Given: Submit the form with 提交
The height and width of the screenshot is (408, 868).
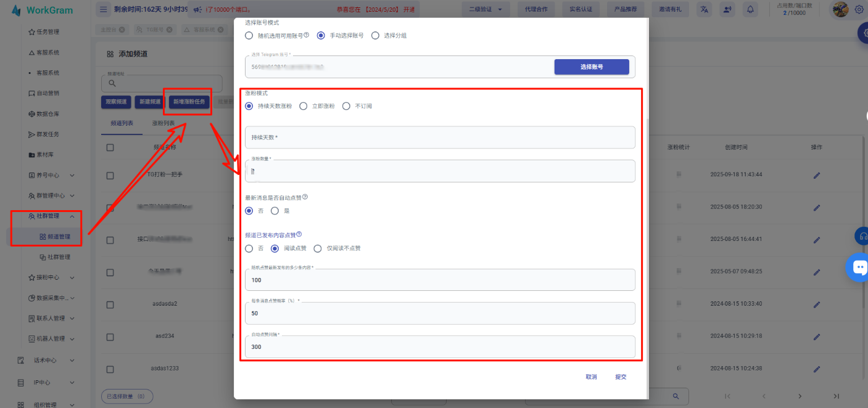Looking at the screenshot, I should coord(621,377).
